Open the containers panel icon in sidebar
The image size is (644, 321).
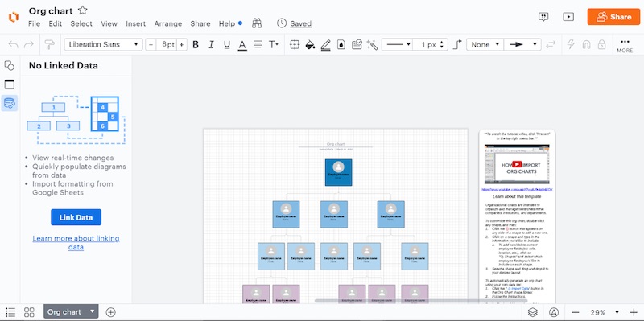(10, 84)
